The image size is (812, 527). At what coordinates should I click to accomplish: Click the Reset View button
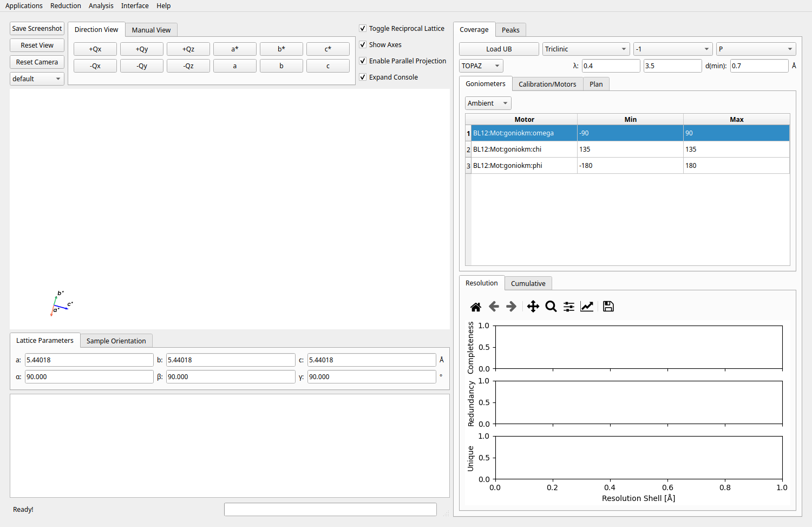37,45
